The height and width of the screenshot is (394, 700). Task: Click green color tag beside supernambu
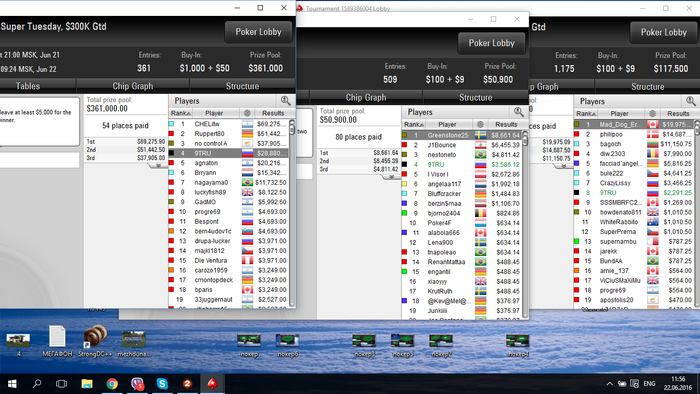click(x=577, y=241)
